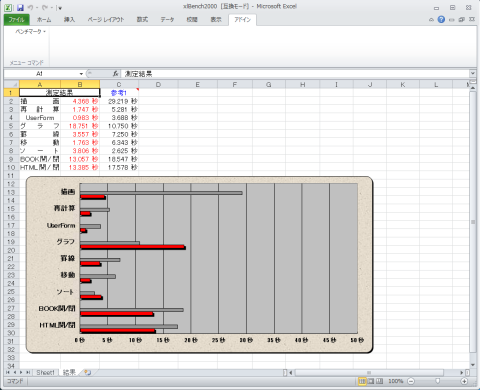Select the UserForm label cell in column A

tap(40, 118)
